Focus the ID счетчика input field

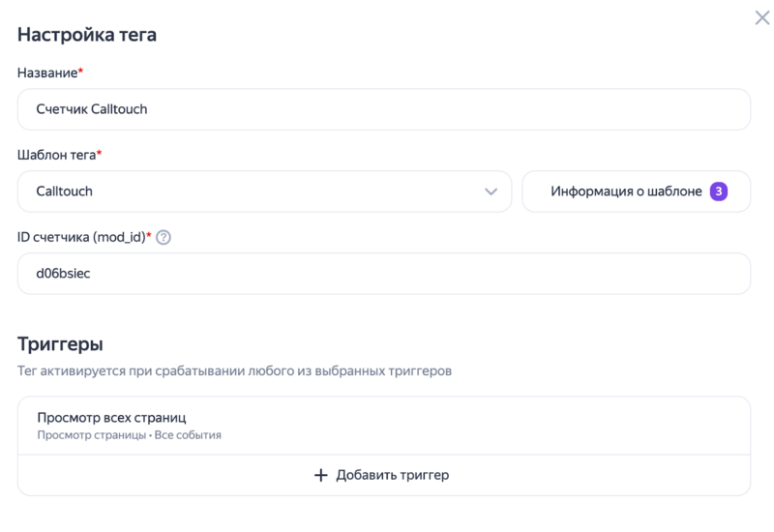tap(383, 274)
